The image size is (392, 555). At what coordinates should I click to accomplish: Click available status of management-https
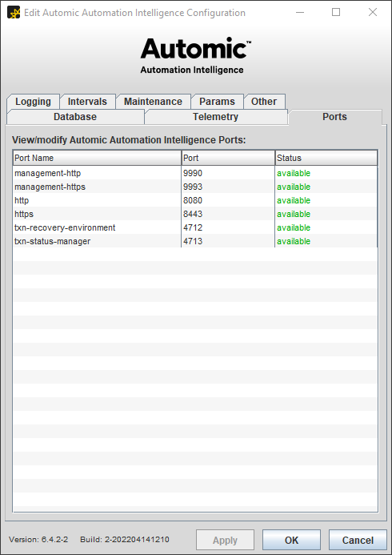point(294,187)
